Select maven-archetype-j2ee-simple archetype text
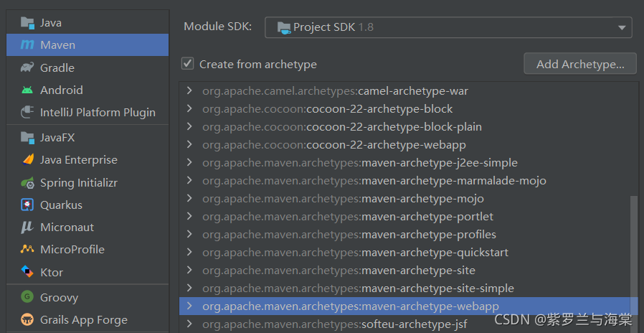This screenshot has height=333, width=644. pos(360,163)
